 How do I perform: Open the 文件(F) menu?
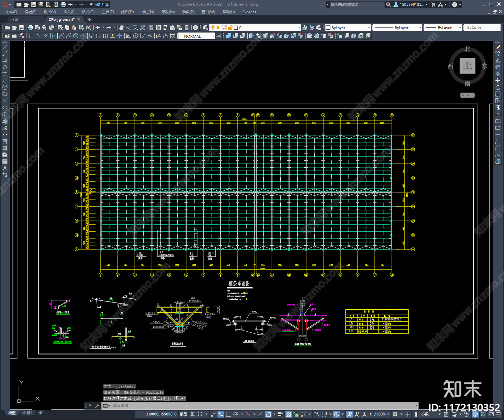[x=11, y=12]
